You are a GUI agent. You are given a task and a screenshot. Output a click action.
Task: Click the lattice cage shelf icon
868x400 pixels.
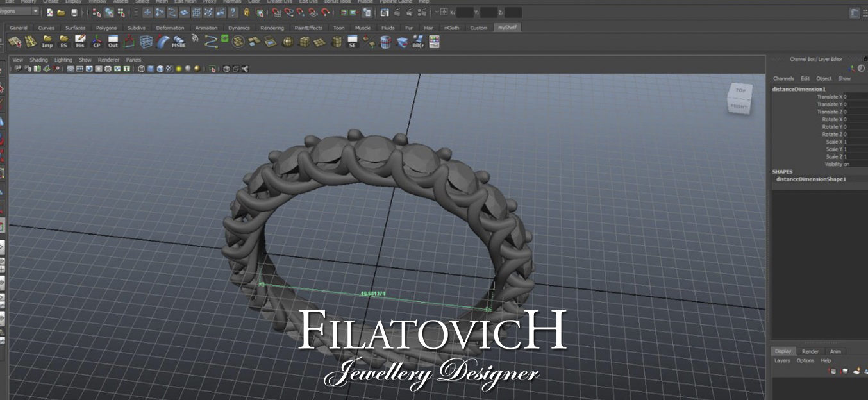point(146,42)
